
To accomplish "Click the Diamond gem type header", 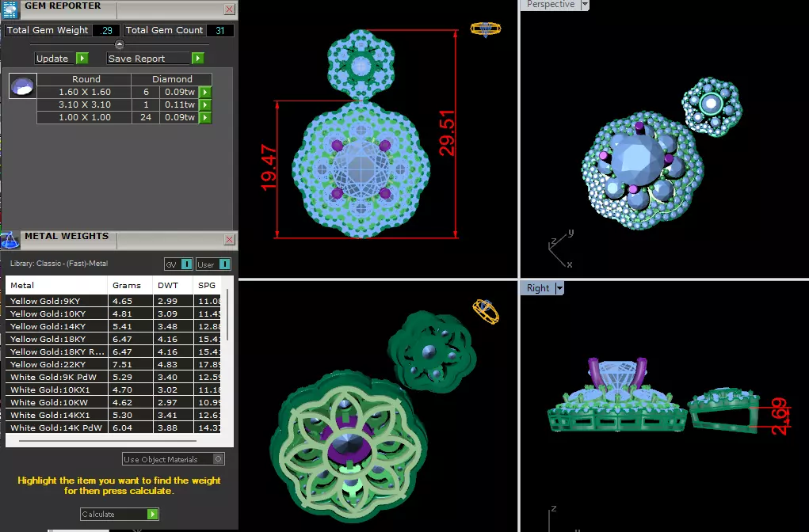I will tap(172, 79).
